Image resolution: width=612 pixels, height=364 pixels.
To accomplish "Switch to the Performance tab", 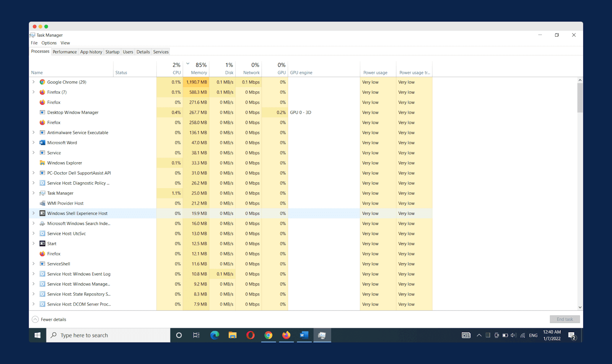I will [65, 52].
